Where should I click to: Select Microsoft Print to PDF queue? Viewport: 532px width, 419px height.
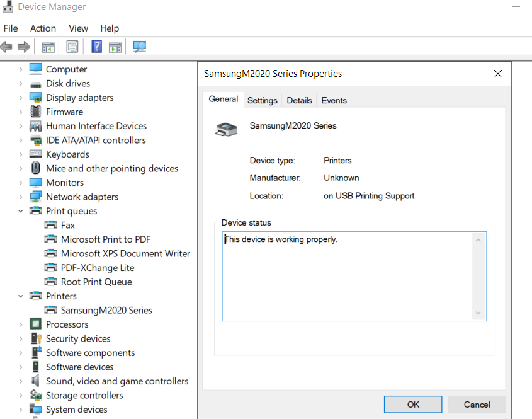[105, 239]
